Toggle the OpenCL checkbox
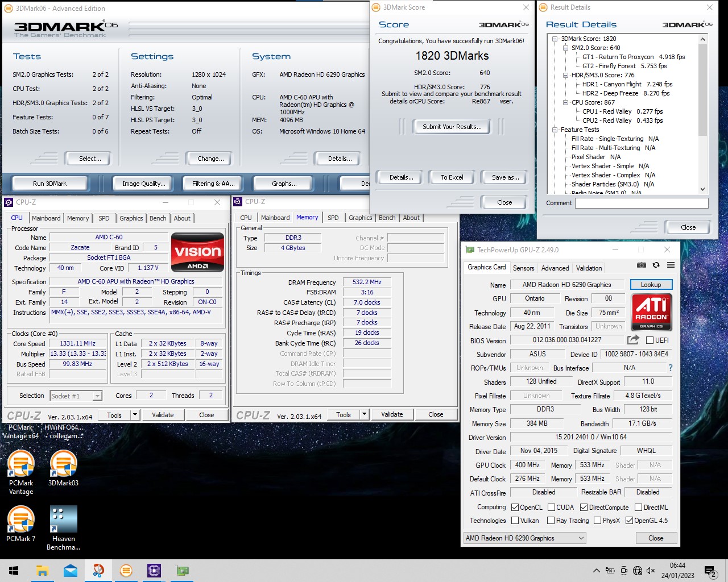Viewport: 728px width, 582px height. point(515,508)
